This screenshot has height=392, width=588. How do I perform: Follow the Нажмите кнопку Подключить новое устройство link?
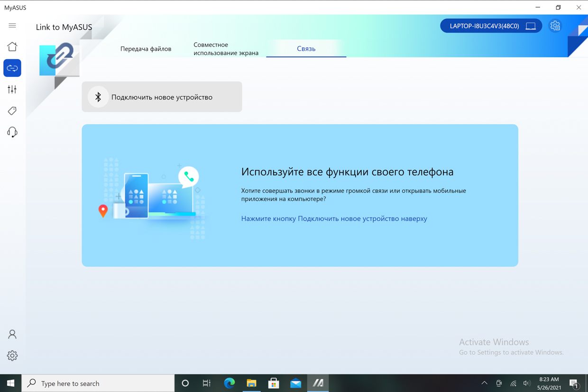point(334,219)
